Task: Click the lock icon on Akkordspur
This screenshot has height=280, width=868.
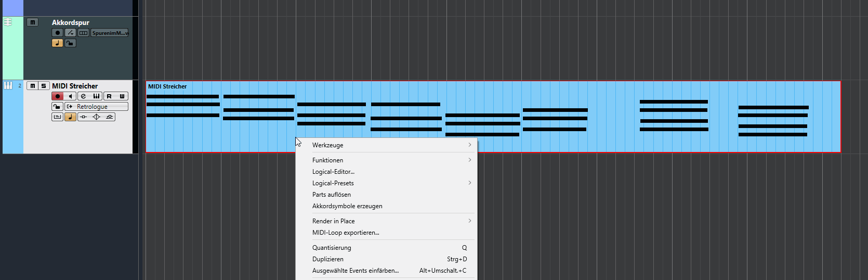Action: 70,43
